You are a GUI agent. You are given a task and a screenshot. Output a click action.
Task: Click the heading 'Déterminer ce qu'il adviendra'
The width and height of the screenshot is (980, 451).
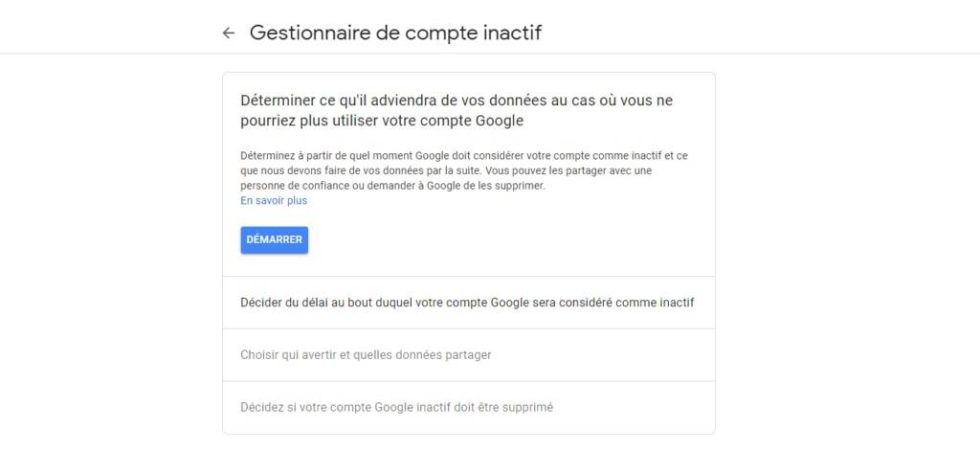point(463,101)
